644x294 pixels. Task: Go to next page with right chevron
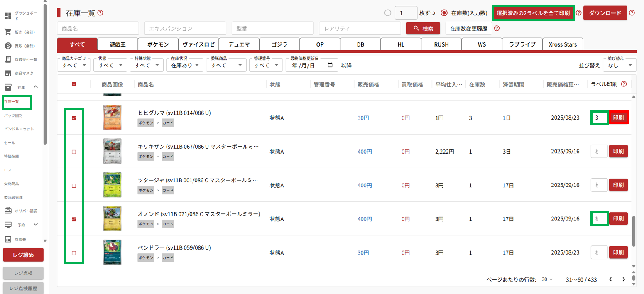[624, 279]
